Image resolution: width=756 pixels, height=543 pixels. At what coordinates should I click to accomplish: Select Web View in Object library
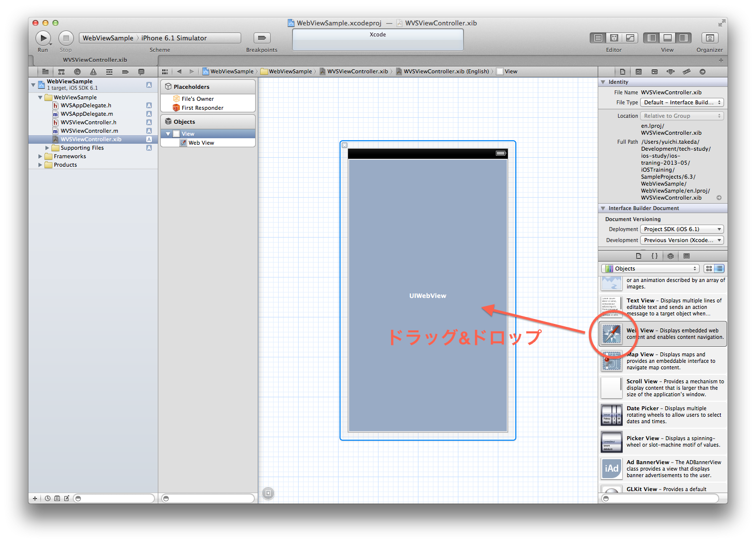tap(663, 334)
